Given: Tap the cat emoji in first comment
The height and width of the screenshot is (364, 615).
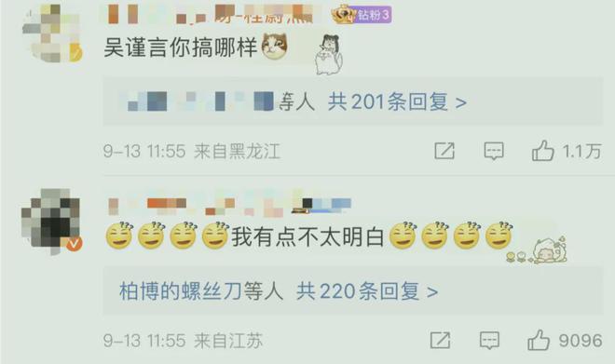Looking at the screenshot, I should point(275,47).
